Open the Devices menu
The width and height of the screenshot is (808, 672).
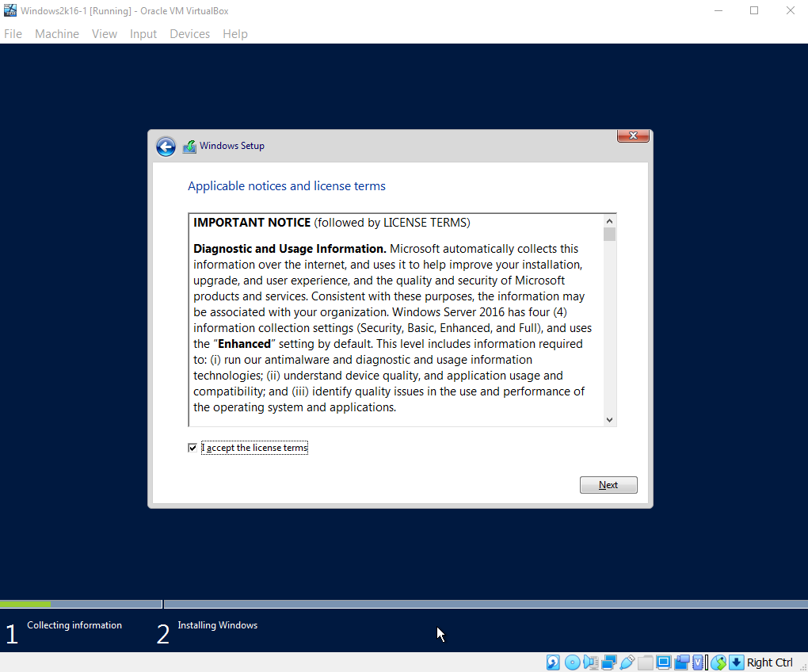pyautogui.click(x=189, y=34)
